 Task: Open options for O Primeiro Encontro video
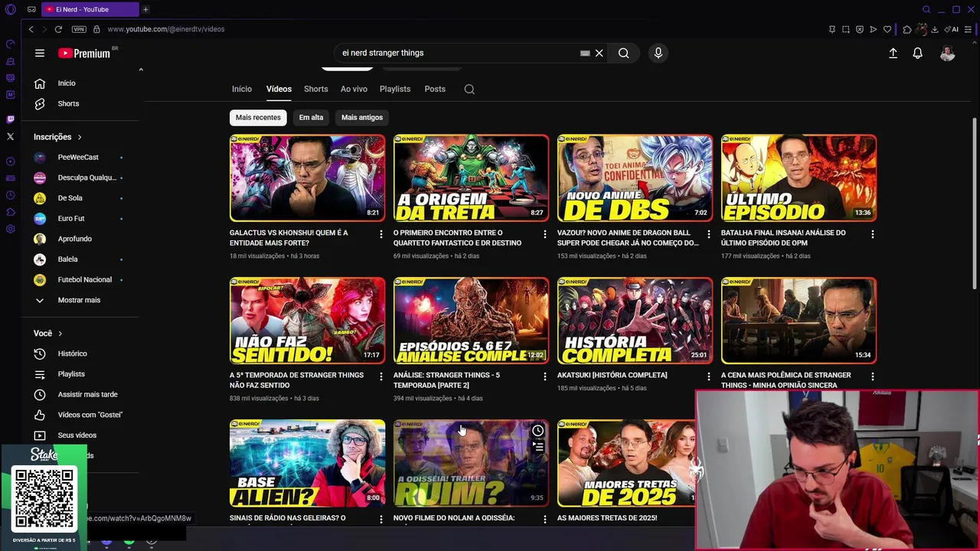point(545,234)
